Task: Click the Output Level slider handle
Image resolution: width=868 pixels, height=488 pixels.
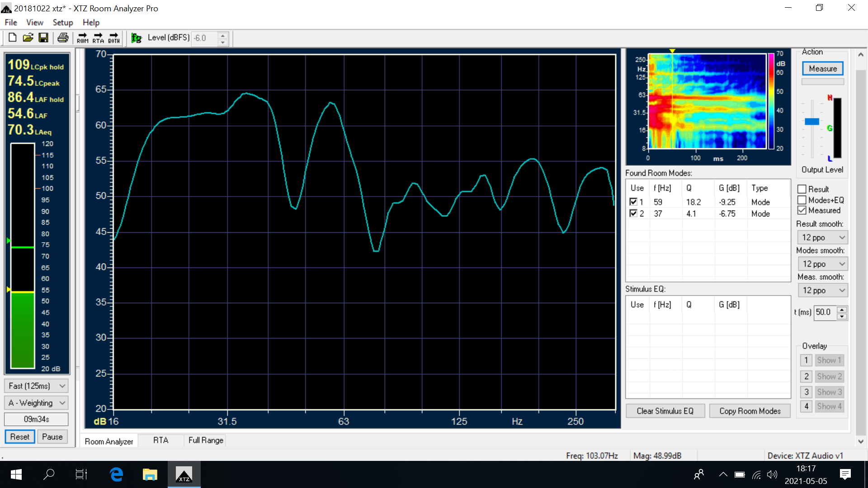Action: 812,122
